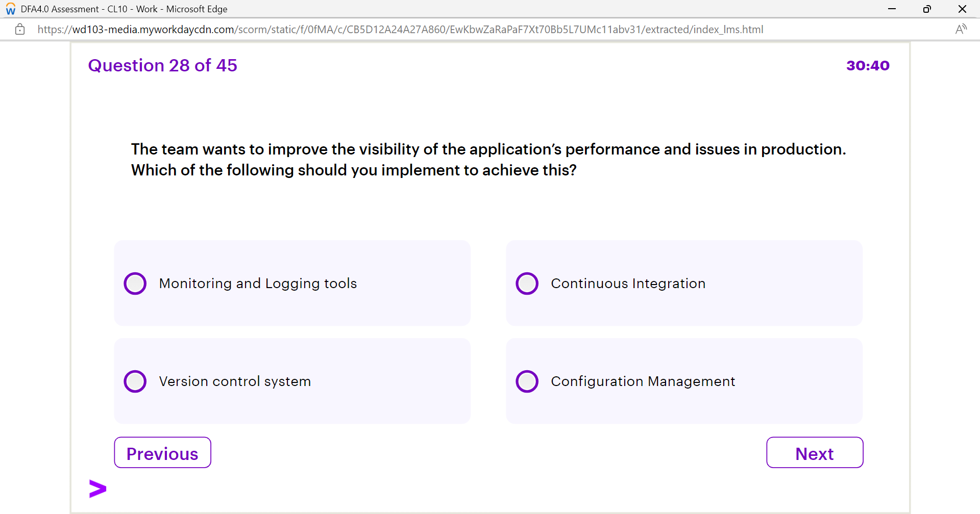The image size is (980, 514).
Task: Return to the previous question
Action: pos(162,453)
